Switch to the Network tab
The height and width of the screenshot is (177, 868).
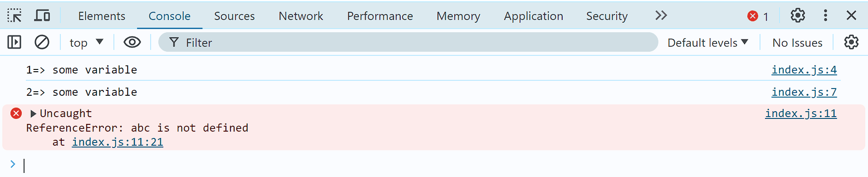click(301, 16)
